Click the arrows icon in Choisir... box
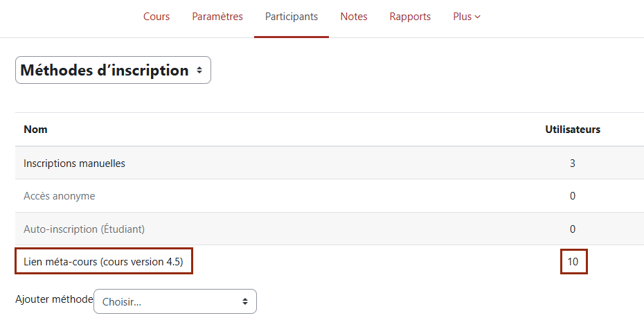The image size is (644, 327). pyautogui.click(x=244, y=301)
